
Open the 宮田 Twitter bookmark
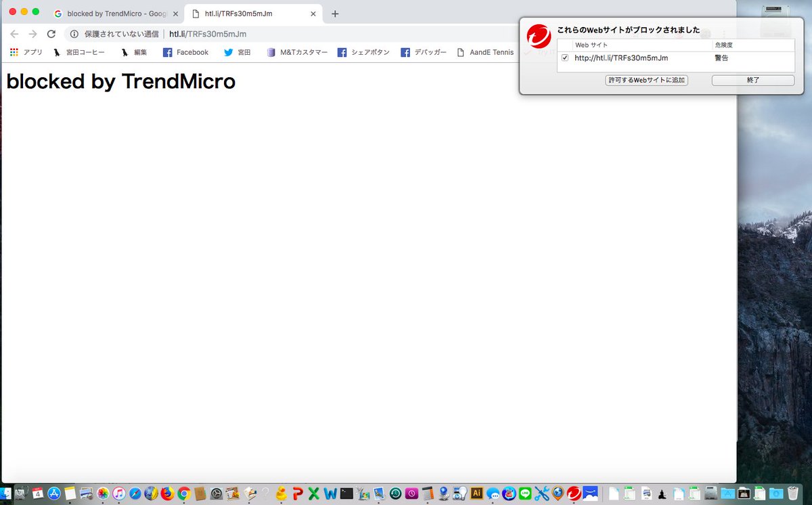(x=237, y=52)
